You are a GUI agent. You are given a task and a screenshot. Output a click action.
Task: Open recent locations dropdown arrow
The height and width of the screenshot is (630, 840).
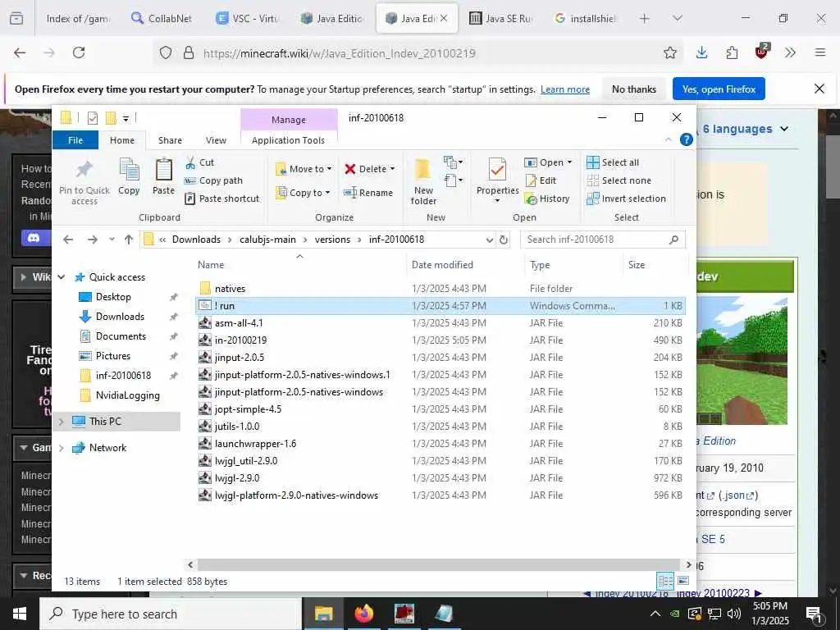pyautogui.click(x=112, y=240)
